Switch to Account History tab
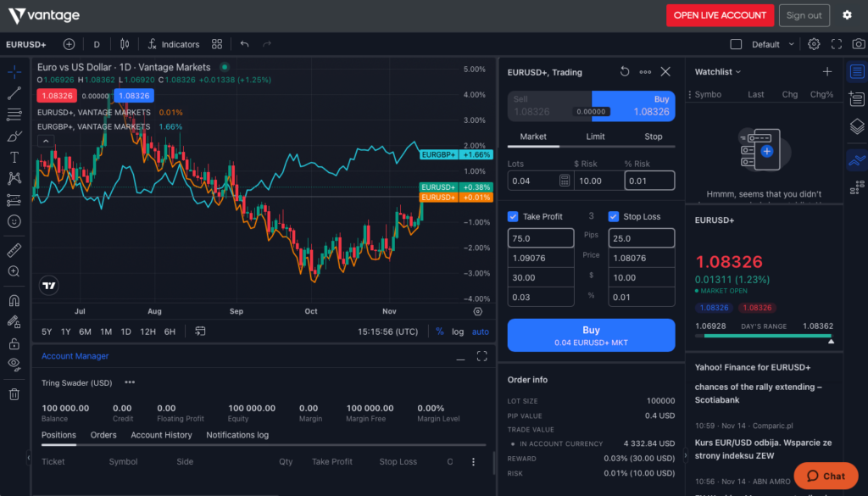868x496 pixels. tap(161, 435)
